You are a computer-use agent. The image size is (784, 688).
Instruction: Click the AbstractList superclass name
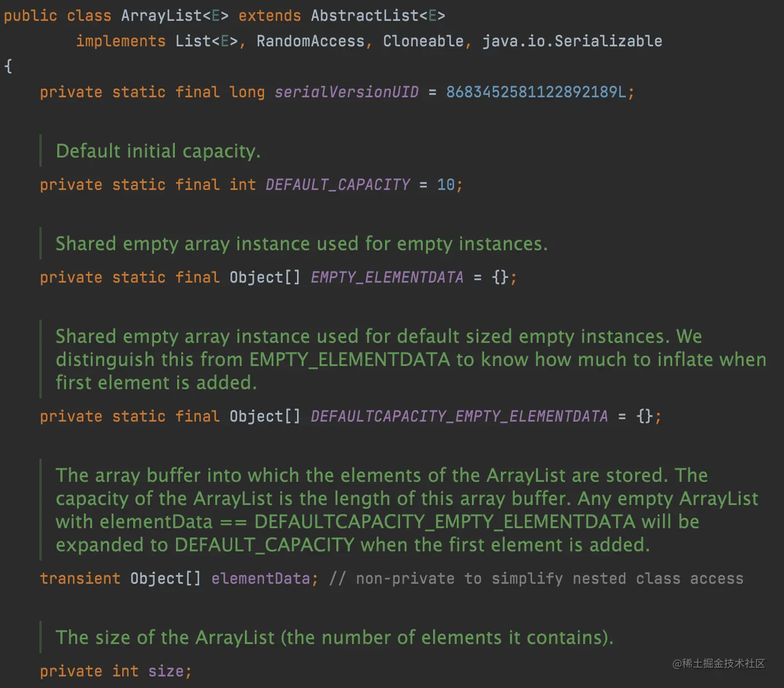[365, 16]
